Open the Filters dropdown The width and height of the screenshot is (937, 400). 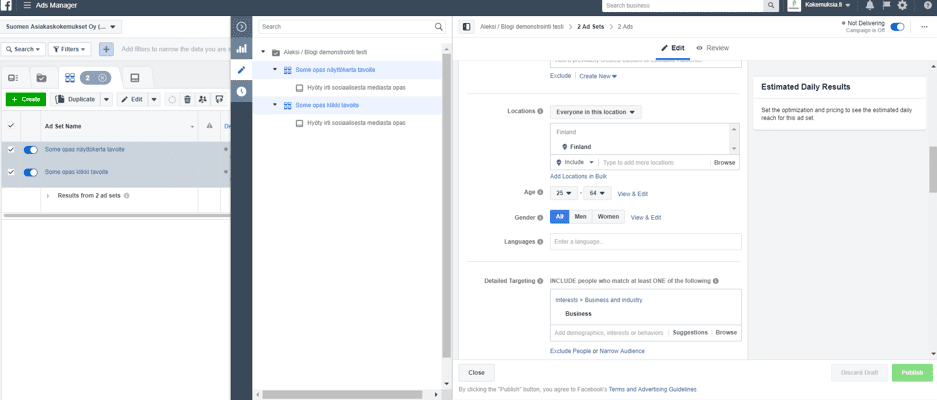(70, 49)
